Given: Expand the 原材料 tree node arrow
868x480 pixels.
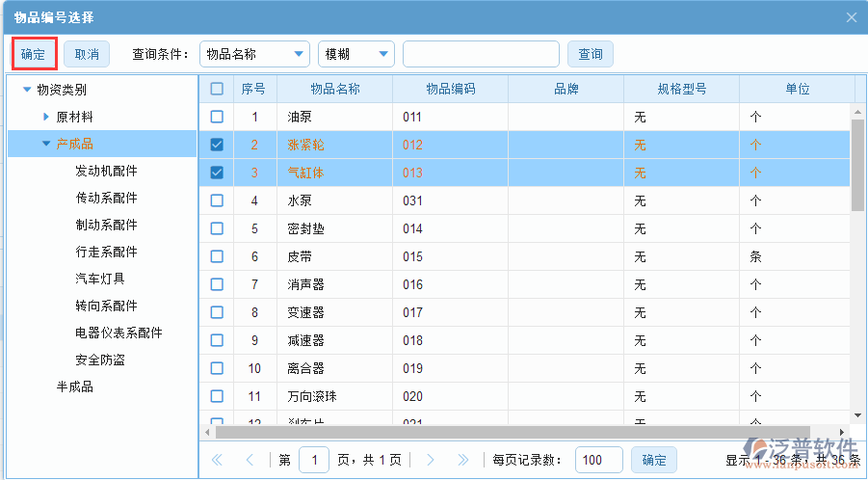Looking at the screenshot, I should [x=46, y=117].
